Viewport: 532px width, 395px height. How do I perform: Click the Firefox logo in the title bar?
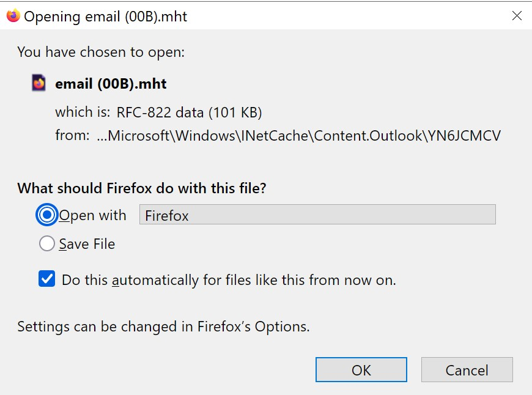13,16
